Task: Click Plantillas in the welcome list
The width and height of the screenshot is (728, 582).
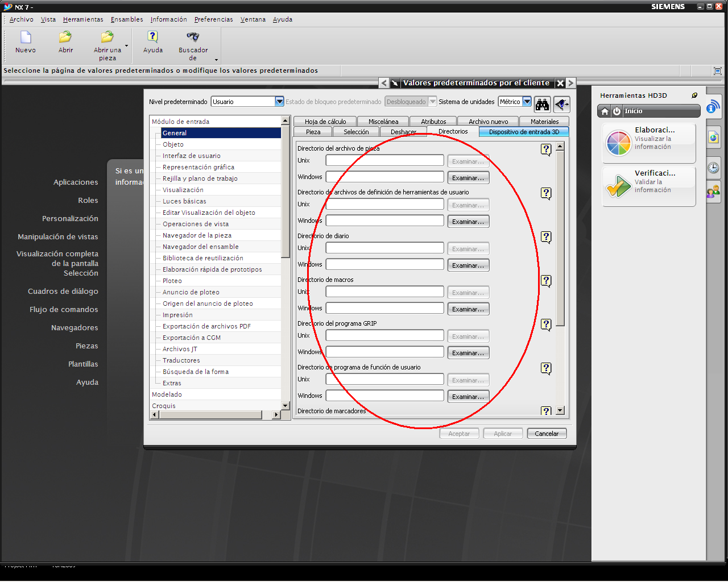Action: [83, 364]
